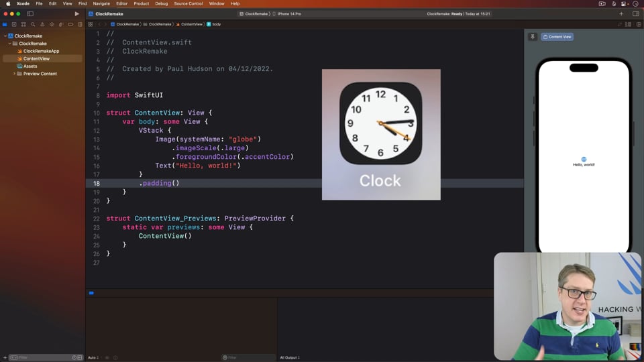Open the Product menu
This screenshot has width=644, height=362.
pyautogui.click(x=142, y=3)
